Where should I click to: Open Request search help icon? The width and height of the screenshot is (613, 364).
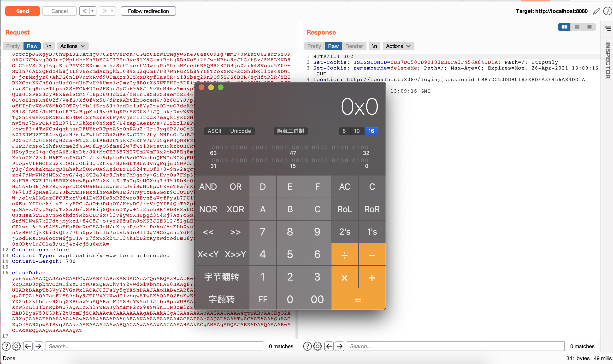(6, 346)
